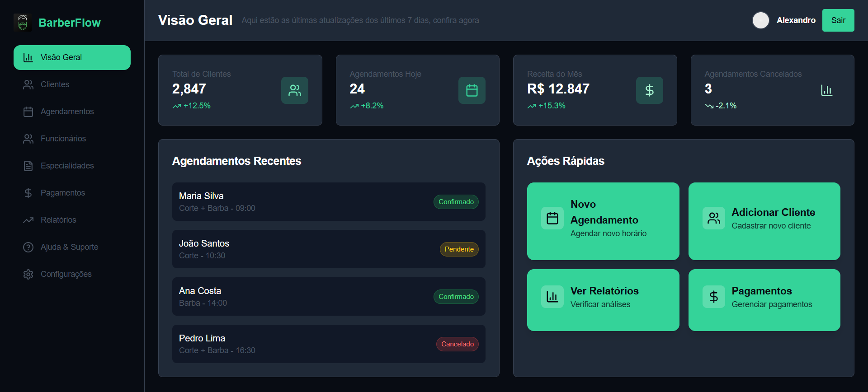
Task: Click the calendar icon in Agendamentos Hoje card
Action: pyautogui.click(x=472, y=90)
